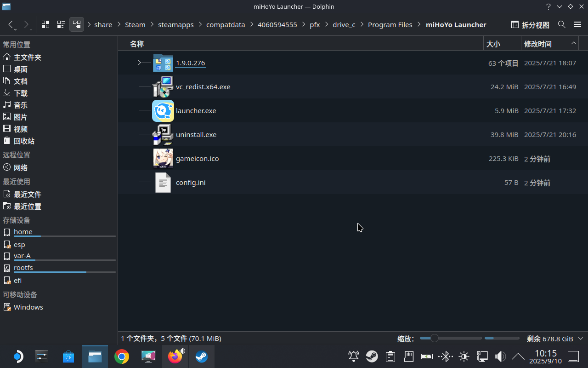Navigate to 'share' in the breadcrumb path
This screenshot has height=368, width=588.
point(103,24)
